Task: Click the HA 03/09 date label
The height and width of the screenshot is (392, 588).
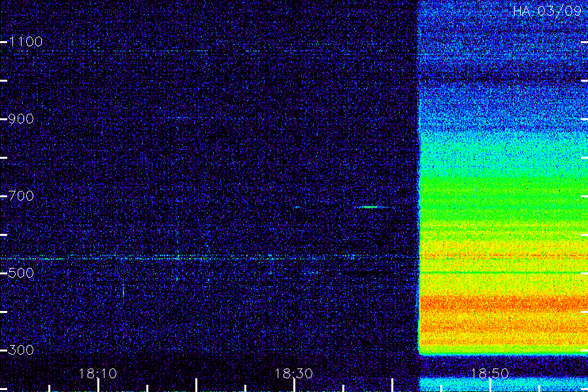Action: click(547, 11)
